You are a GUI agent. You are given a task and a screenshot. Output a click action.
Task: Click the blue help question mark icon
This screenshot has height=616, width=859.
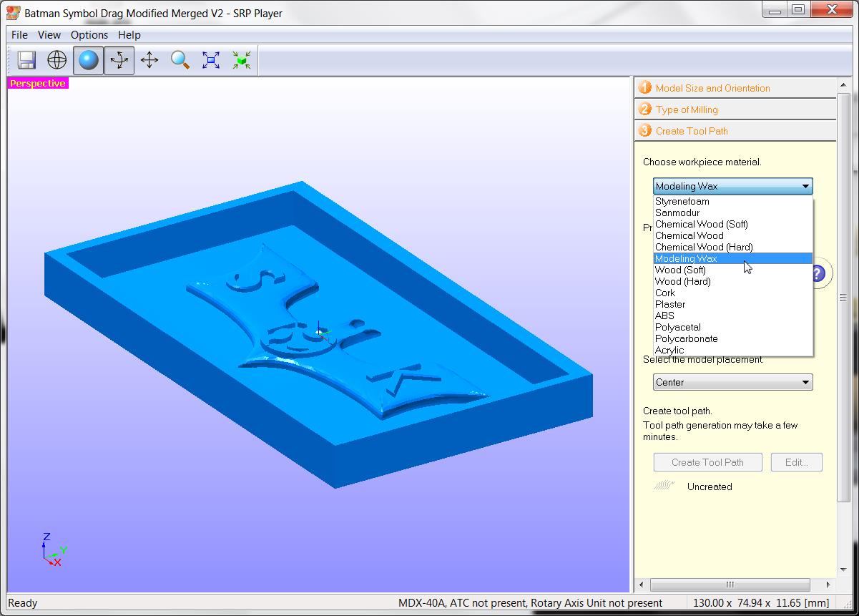[818, 273]
